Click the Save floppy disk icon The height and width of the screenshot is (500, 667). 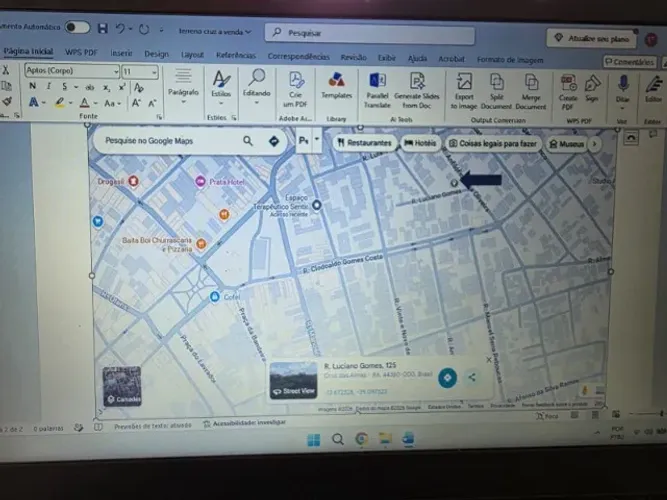click(x=103, y=28)
